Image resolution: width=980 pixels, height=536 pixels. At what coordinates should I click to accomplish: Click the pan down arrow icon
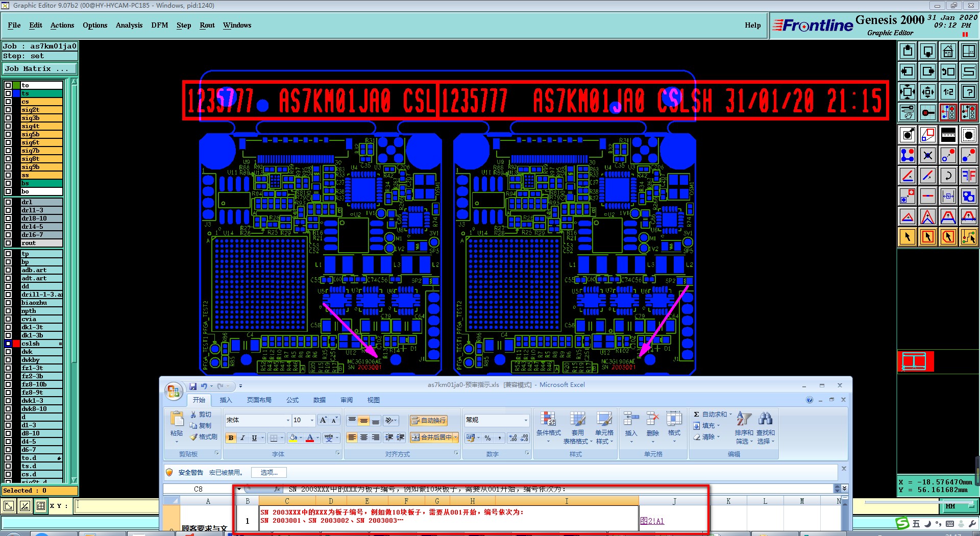[x=927, y=51]
